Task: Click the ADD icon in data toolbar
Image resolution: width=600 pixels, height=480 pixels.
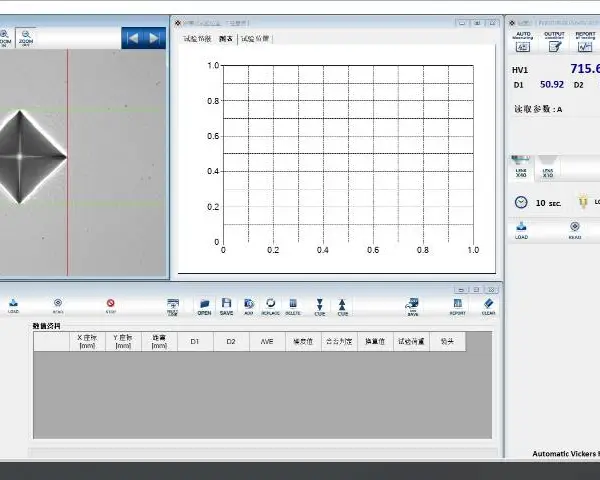Action: pos(249,307)
